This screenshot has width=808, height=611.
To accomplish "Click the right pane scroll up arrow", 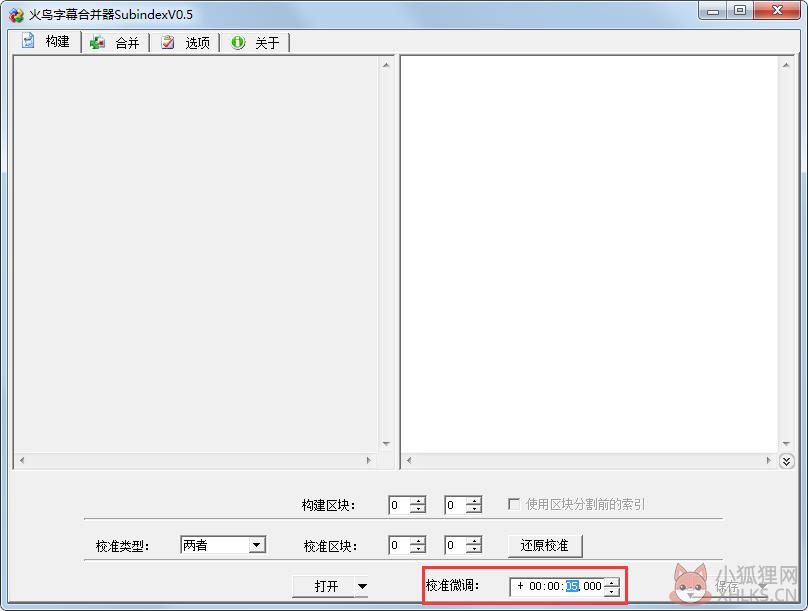I will 785,65.
